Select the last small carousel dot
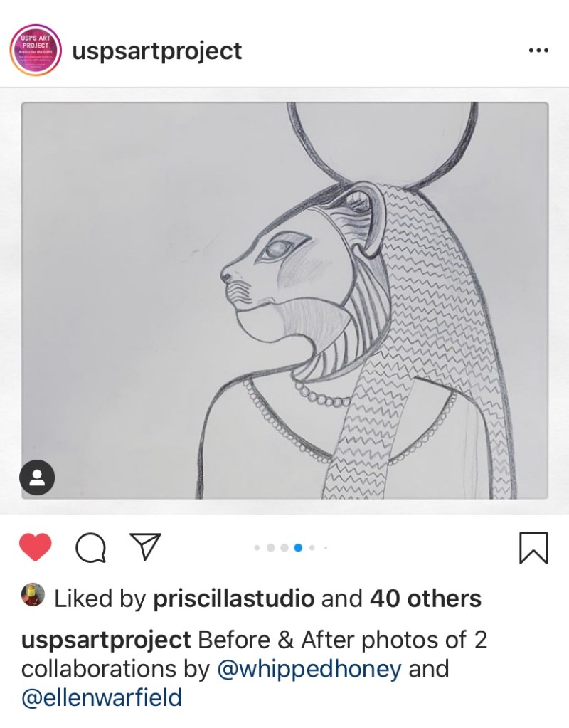569x728 pixels. (325, 547)
